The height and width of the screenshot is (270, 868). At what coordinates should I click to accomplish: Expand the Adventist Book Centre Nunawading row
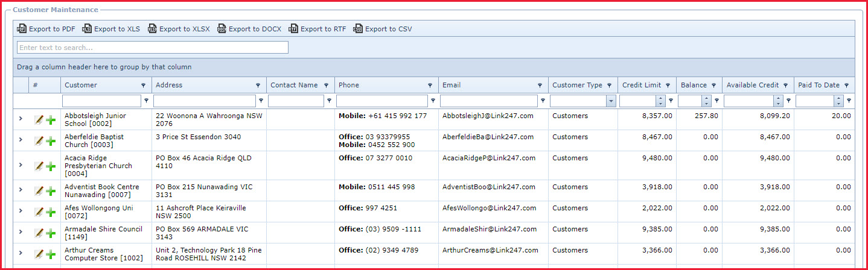[x=21, y=190]
